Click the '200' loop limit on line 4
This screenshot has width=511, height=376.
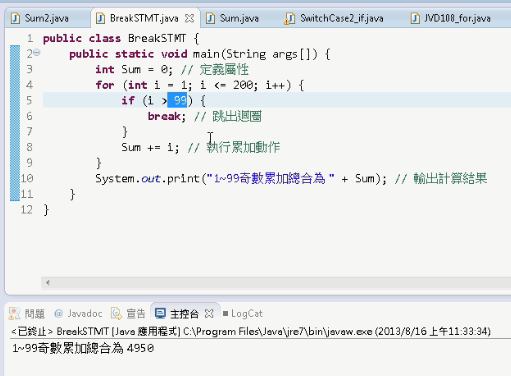point(243,85)
